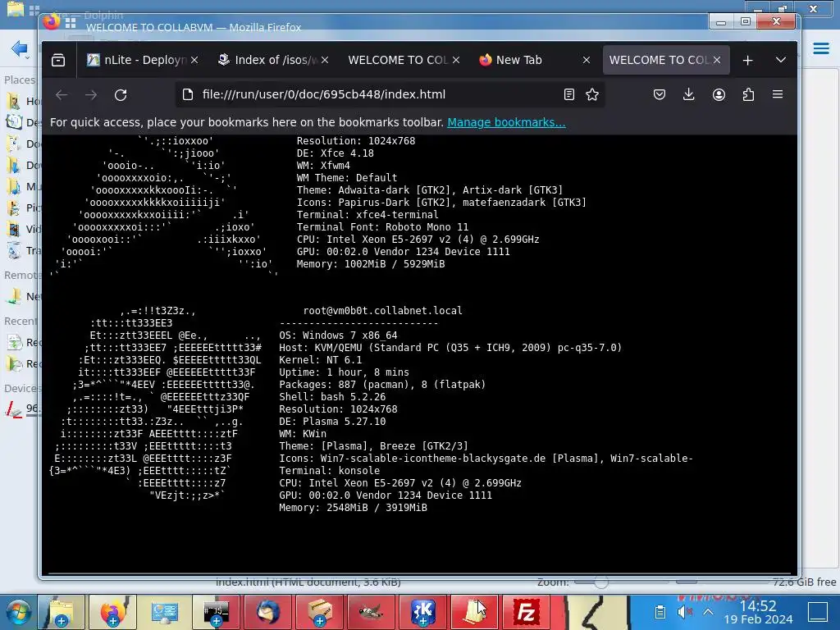
Task: Click Show Desktop button in taskbar corner
Action: coord(818,612)
